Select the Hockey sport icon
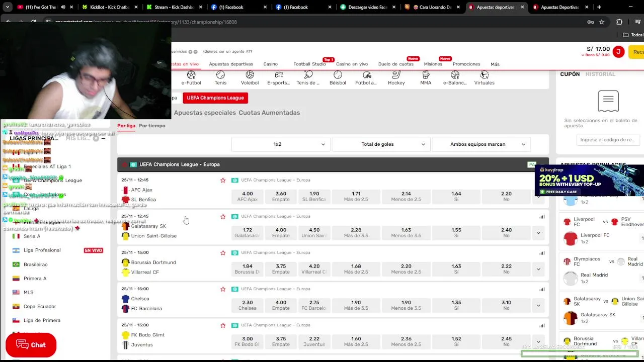The image size is (644, 362). [396, 78]
